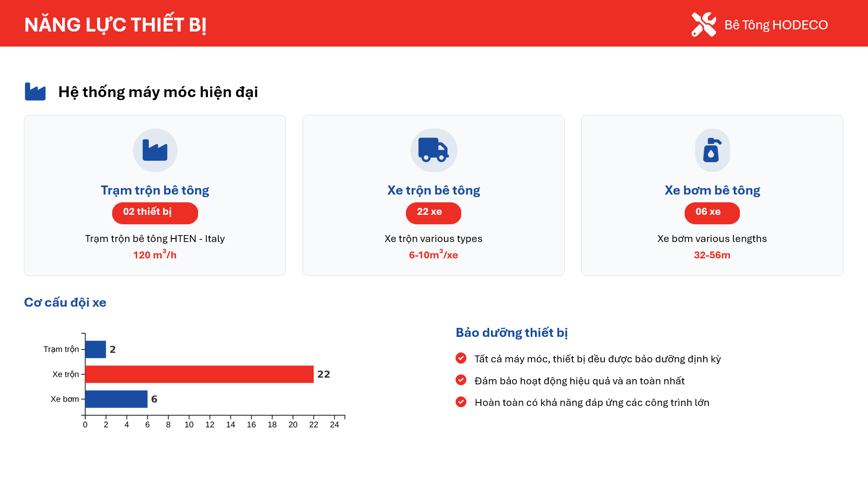Click the "NĂNG LỰC THIẾT BỊ" header title
The height and width of the screenshot is (487, 868).
pos(116,25)
